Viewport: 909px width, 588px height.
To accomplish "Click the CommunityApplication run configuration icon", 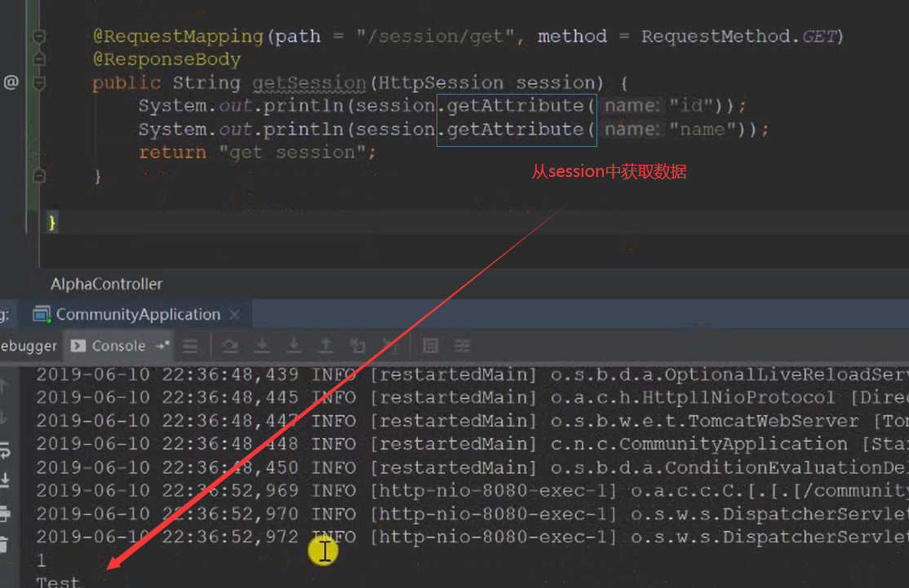I will coord(42,314).
